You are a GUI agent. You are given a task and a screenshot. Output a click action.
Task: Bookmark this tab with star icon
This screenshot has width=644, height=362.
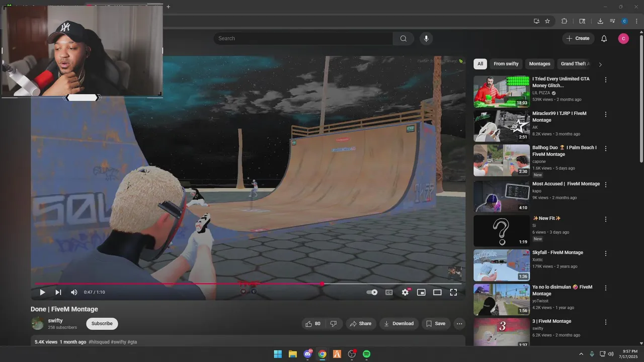(x=547, y=21)
